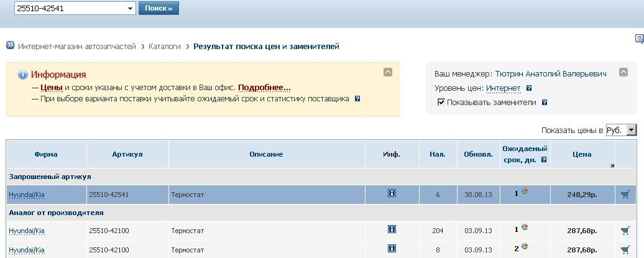Open Интернет-магазин автозапчастей breadcrumb
The height and width of the screenshot is (258, 644).
pyautogui.click(x=77, y=47)
